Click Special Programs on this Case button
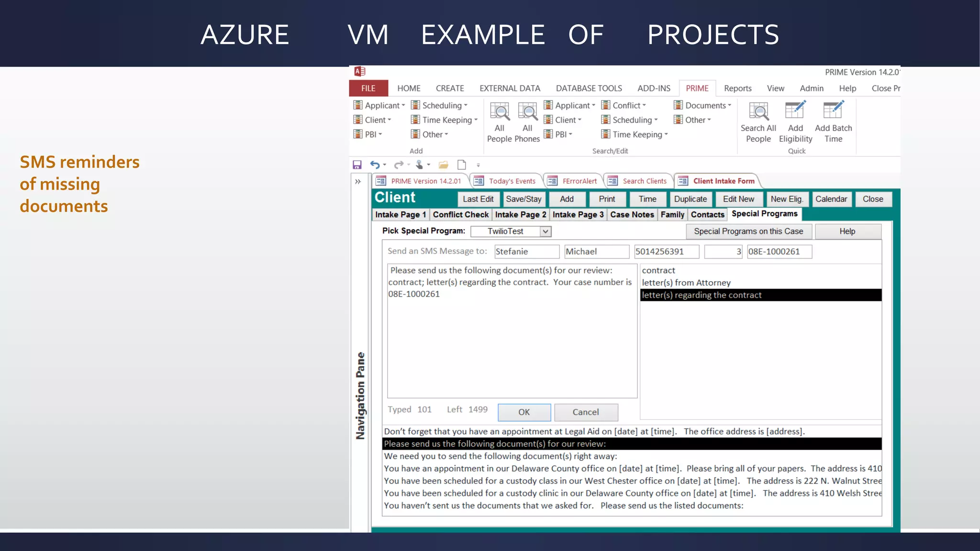This screenshot has height=551, width=980. [748, 231]
